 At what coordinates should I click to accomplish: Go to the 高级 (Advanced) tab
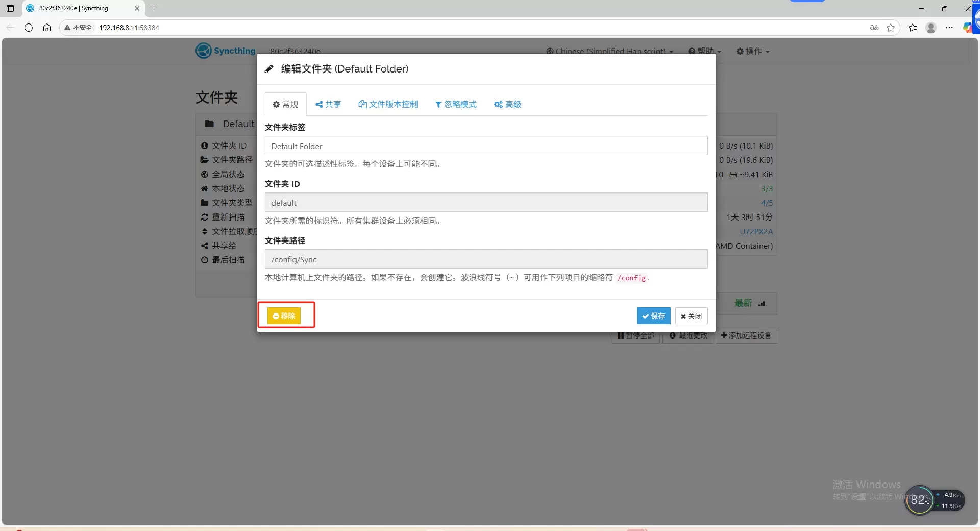tap(507, 104)
